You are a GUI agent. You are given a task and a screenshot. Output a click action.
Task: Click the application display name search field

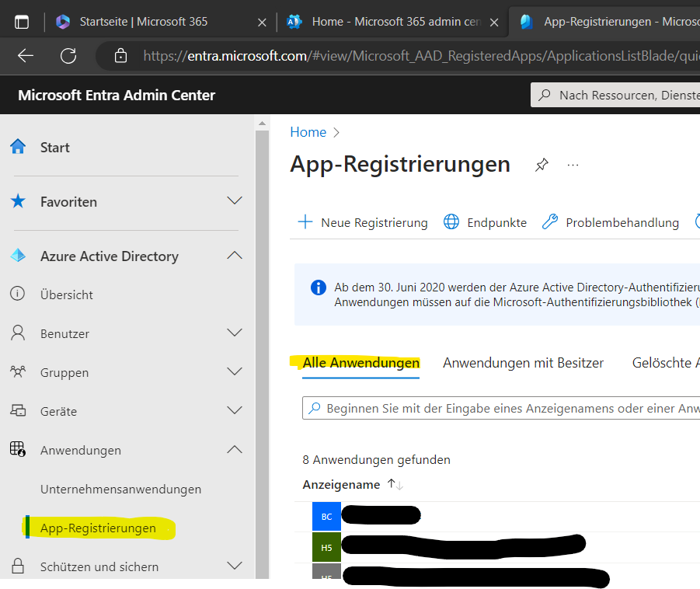click(501, 408)
